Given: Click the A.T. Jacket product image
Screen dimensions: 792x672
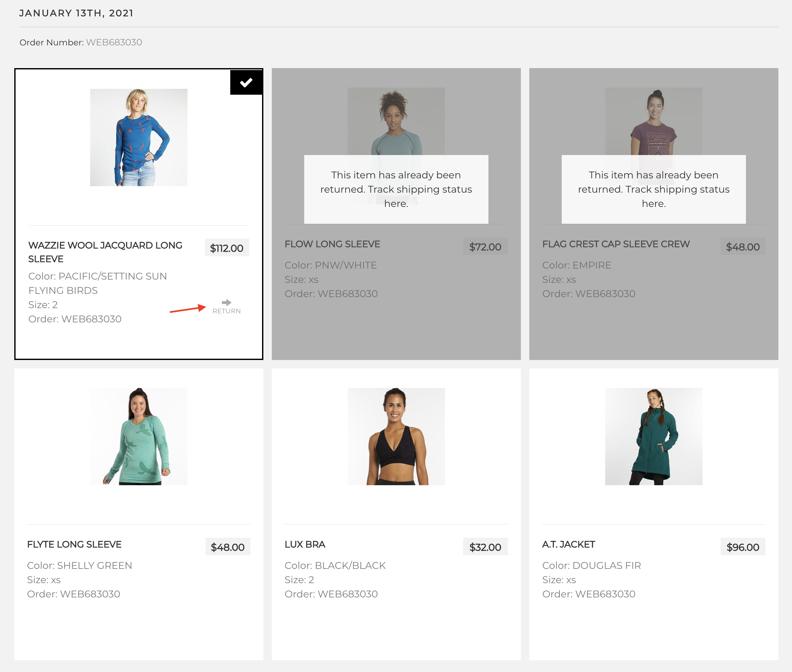Looking at the screenshot, I should [654, 436].
